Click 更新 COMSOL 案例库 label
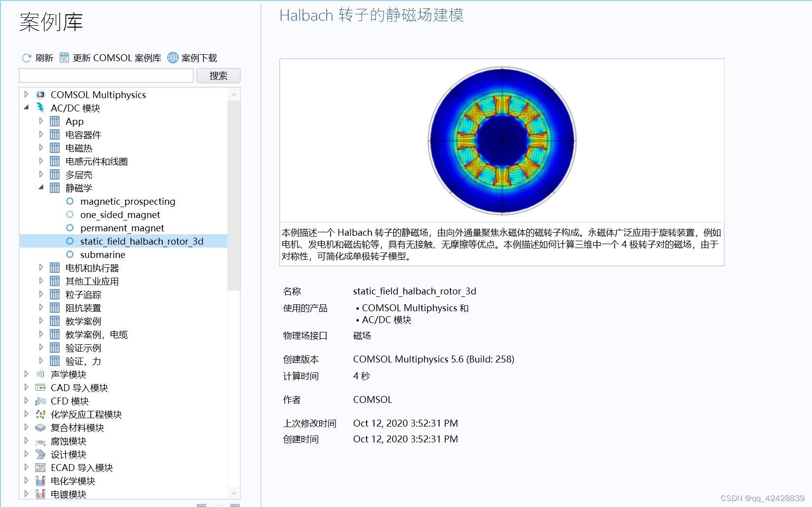The height and width of the screenshot is (507, 812). [117, 58]
